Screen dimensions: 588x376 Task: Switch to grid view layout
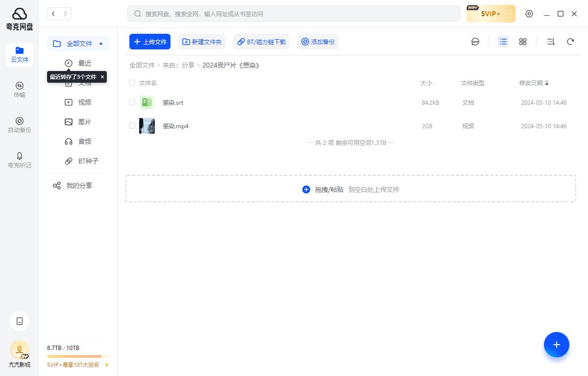(x=522, y=42)
